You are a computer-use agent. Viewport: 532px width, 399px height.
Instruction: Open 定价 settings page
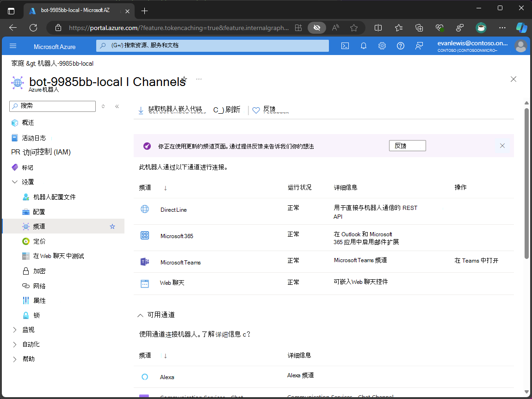(x=39, y=241)
